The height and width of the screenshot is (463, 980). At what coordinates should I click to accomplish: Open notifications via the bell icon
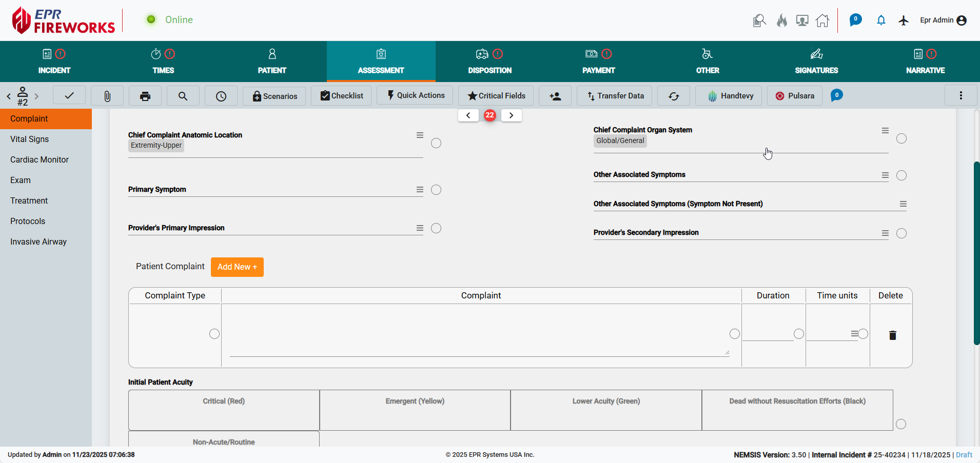coord(881,21)
